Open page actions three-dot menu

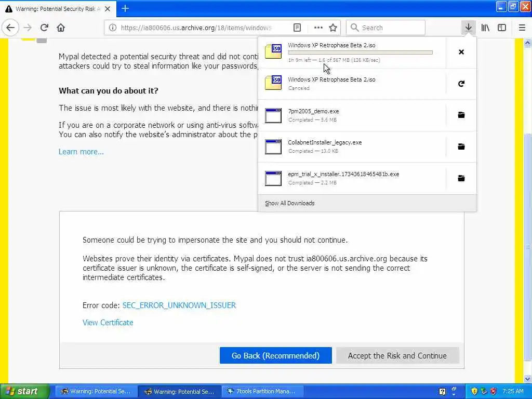(318, 28)
